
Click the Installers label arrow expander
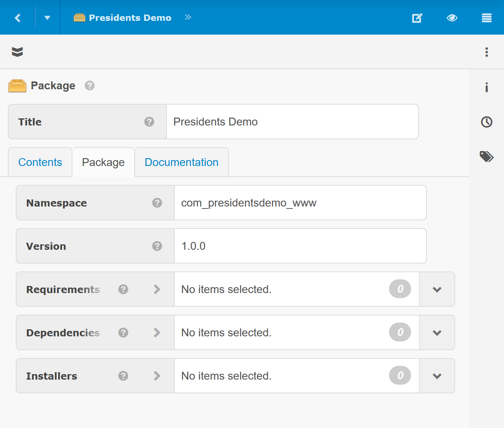[x=157, y=376]
